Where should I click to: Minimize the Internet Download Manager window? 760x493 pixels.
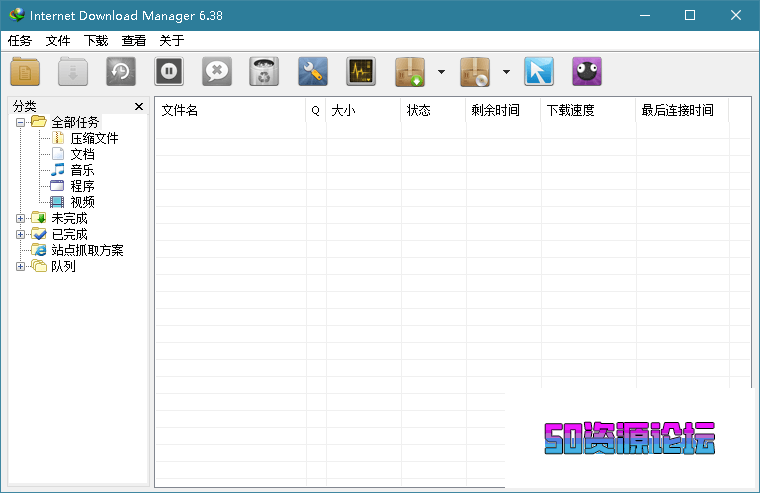[645, 16]
